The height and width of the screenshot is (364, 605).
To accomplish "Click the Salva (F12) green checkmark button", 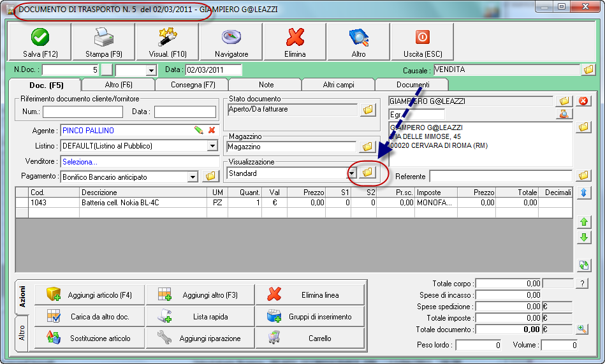I will click(40, 41).
